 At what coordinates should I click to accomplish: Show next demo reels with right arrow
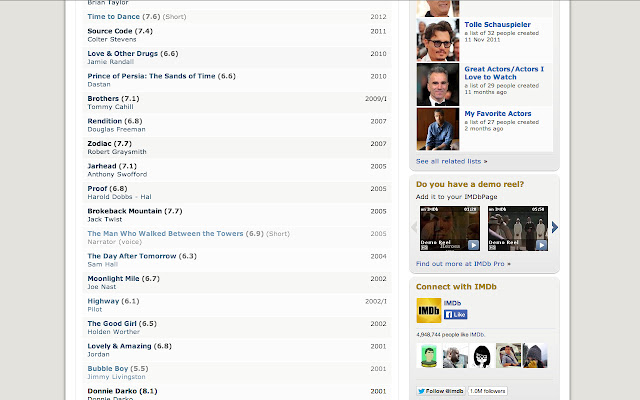pyautogui.click(x=554, y=227)
